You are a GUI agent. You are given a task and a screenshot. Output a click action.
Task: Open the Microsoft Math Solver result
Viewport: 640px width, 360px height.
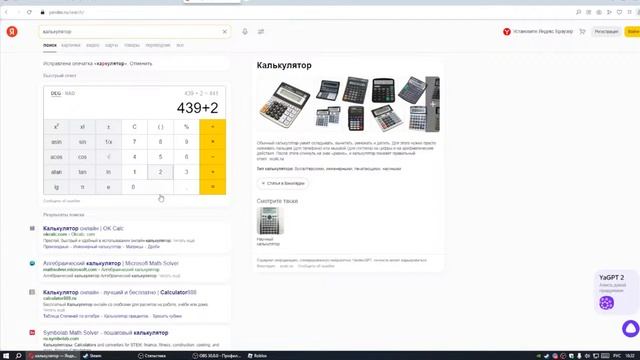[x=111, y=263]
